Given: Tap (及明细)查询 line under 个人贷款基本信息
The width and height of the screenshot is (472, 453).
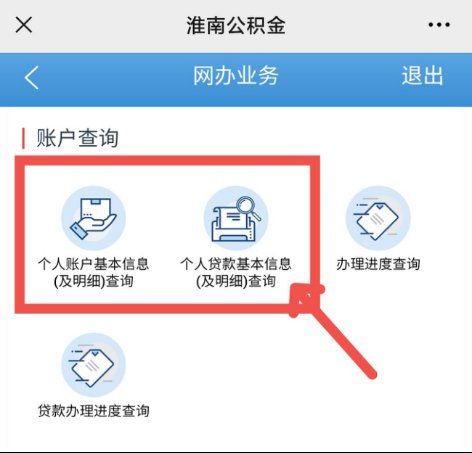Looking at the screenshot, I should (x=236, y=281).
